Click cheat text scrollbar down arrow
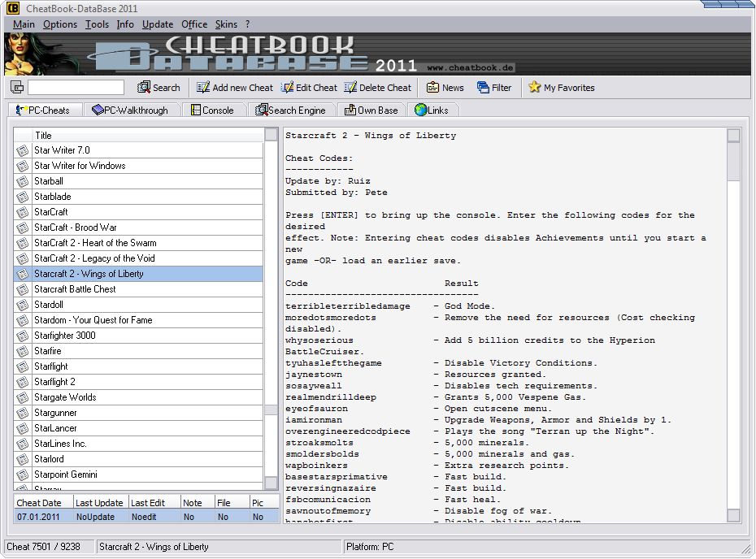Screen dimensions: 756x559 pyautogui.click(x=733, y=516)
